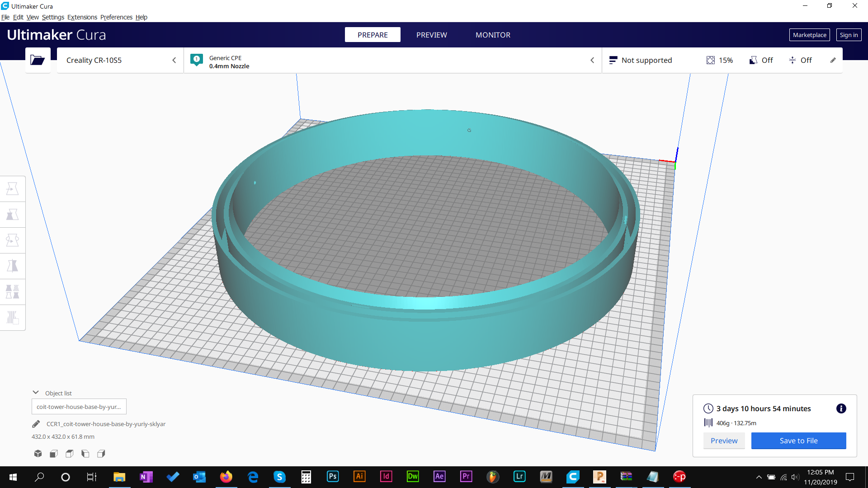This screenshot has height=488, width=868.
Task: Open the Per Model Settings tool
Action: click(13, 291)
